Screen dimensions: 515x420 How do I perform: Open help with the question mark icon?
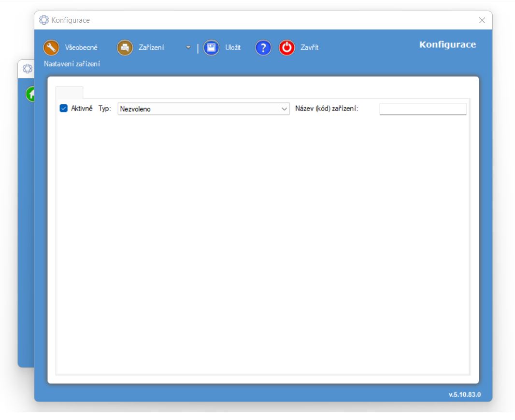(263, 47)
